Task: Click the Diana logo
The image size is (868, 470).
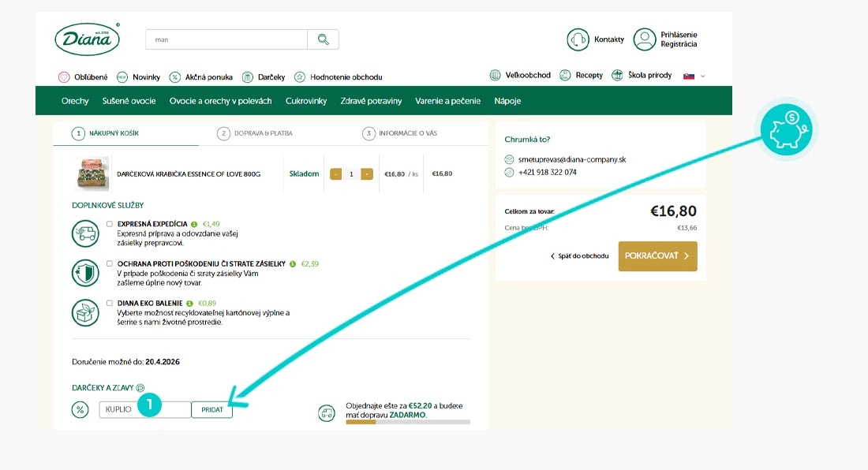Action: (x=88, y=39)
